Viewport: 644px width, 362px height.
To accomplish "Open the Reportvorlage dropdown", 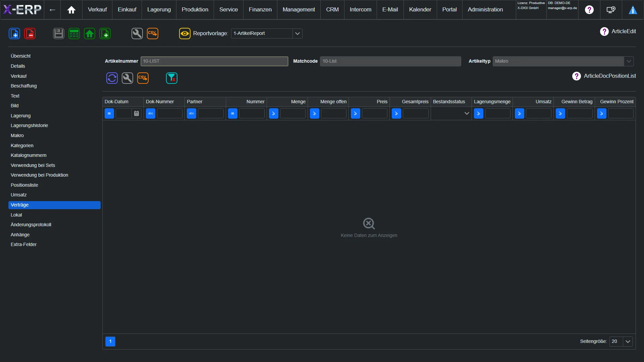I will pyautogui.click(x=298, y=34).
